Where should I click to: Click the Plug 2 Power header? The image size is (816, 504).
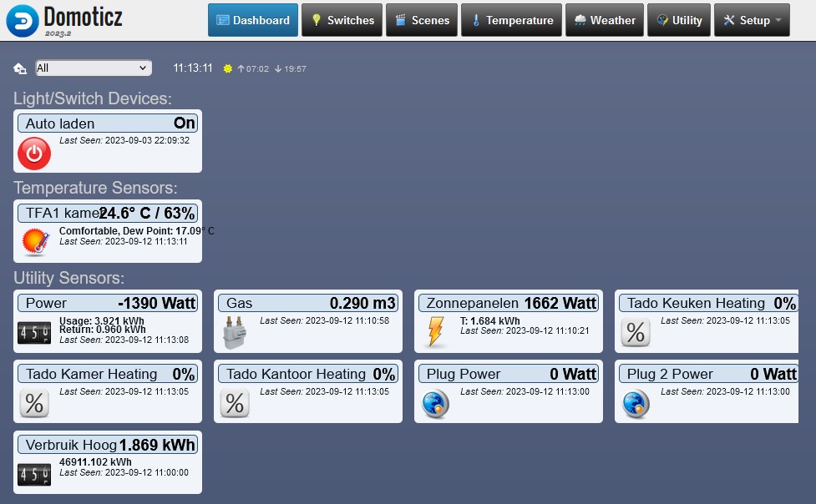click(709, 374)
